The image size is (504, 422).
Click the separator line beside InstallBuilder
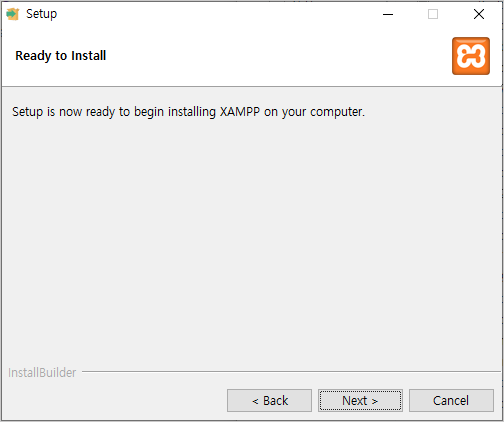[291, 371]
